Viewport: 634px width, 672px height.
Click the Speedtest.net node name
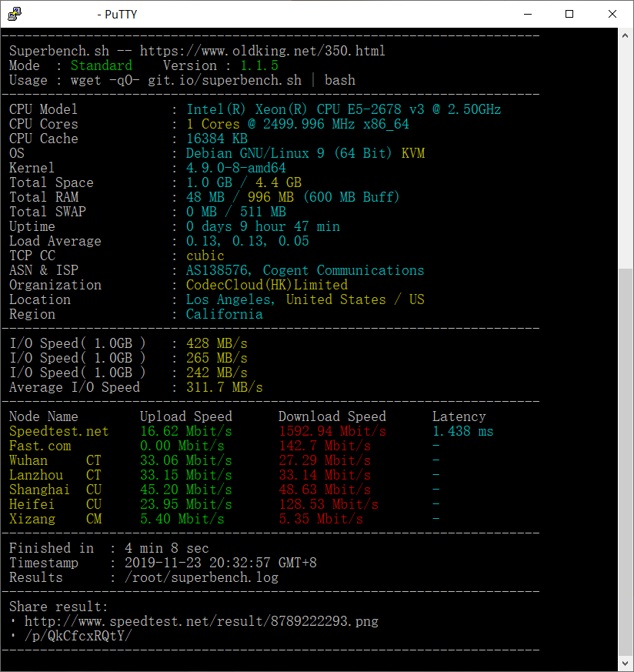(58, 431)
